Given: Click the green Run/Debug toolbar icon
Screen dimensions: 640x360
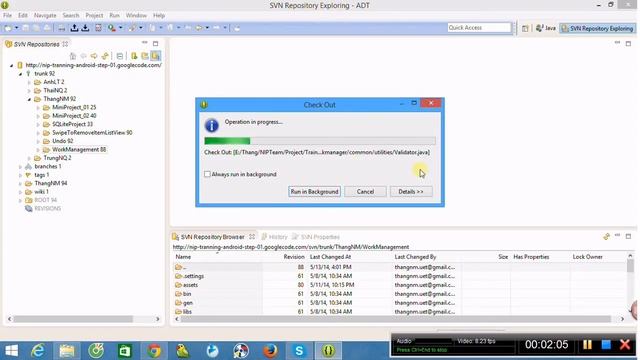Looking at the screenshot, I should 111,28.
